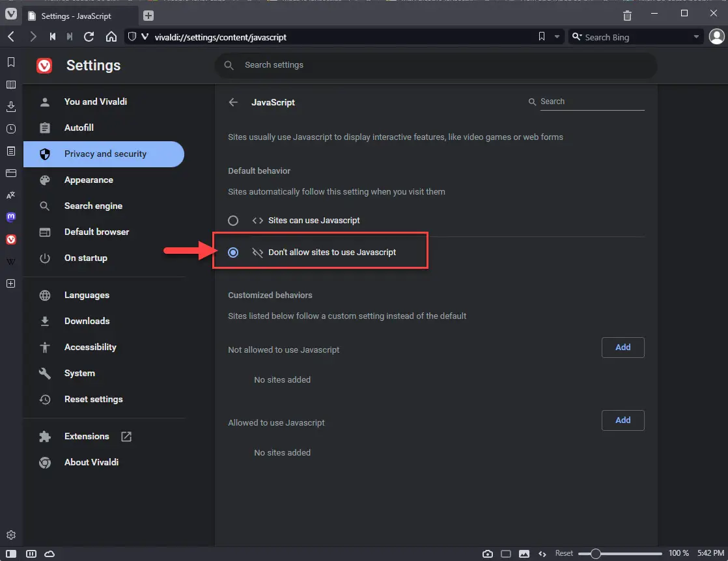Toggle the panel visibility in status bar
Screen dimensions: 728x561
coord(11,554)
